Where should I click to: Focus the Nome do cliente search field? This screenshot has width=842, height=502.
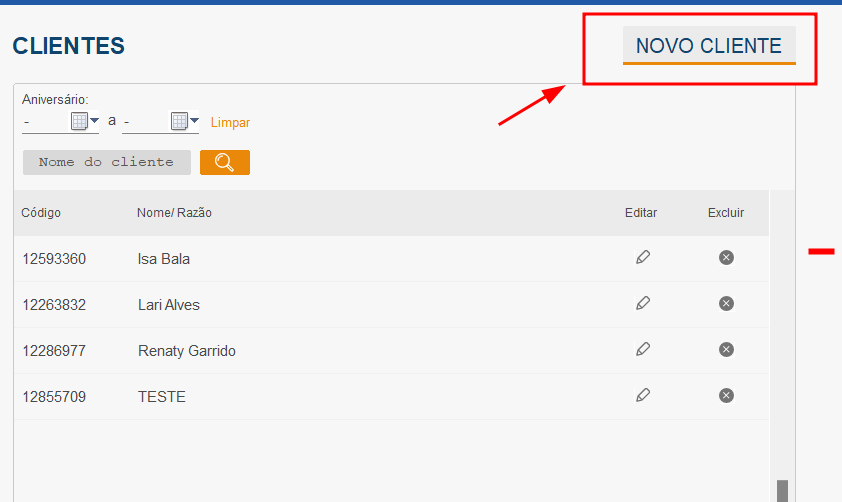(107, 162)
